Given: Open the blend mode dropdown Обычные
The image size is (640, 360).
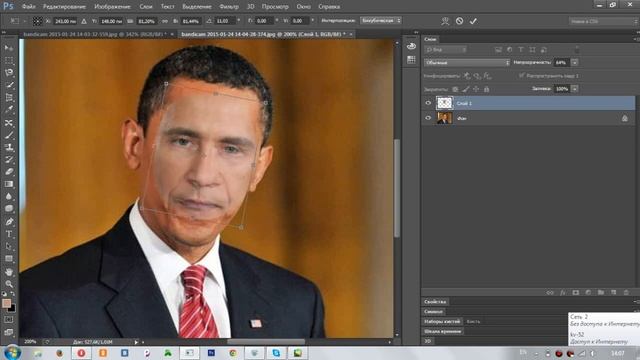Looking at the screenshot, I should click(x=467, y=62).
